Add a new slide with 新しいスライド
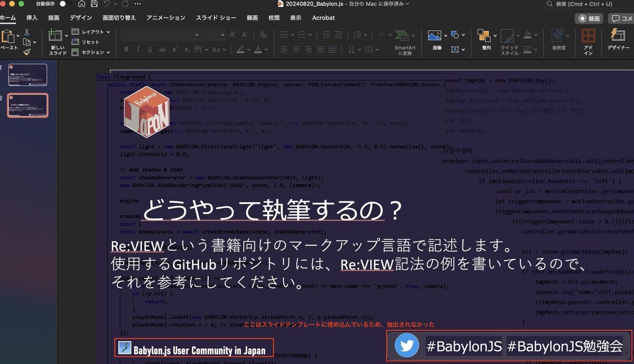The height and width of the screenshot is (364, 634). pyautogui.click(x=58, y=42)
